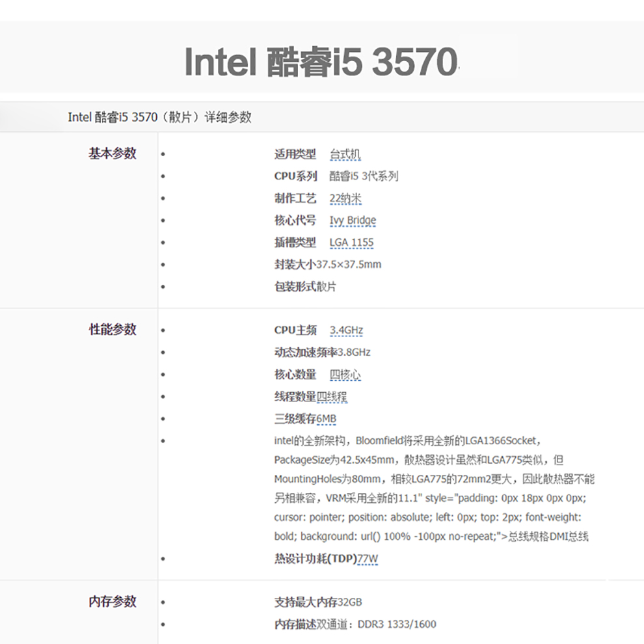Click the 3.4GHz CPU frequency link

(346, 330)
